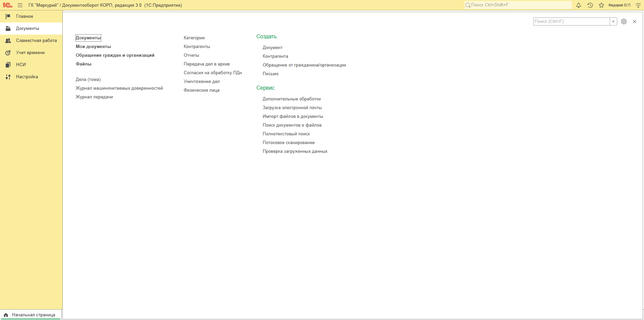Click the home icon of Начальная страница

click(x=6, y=315)
